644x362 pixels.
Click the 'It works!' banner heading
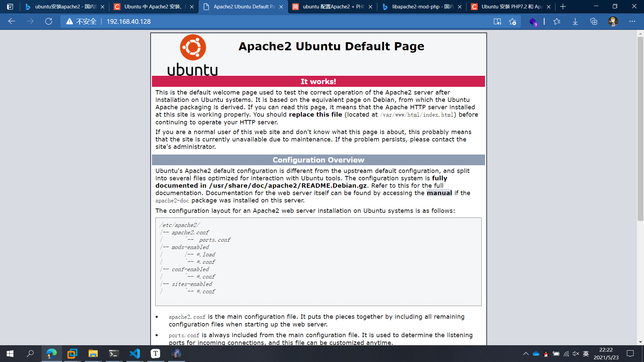318,81
